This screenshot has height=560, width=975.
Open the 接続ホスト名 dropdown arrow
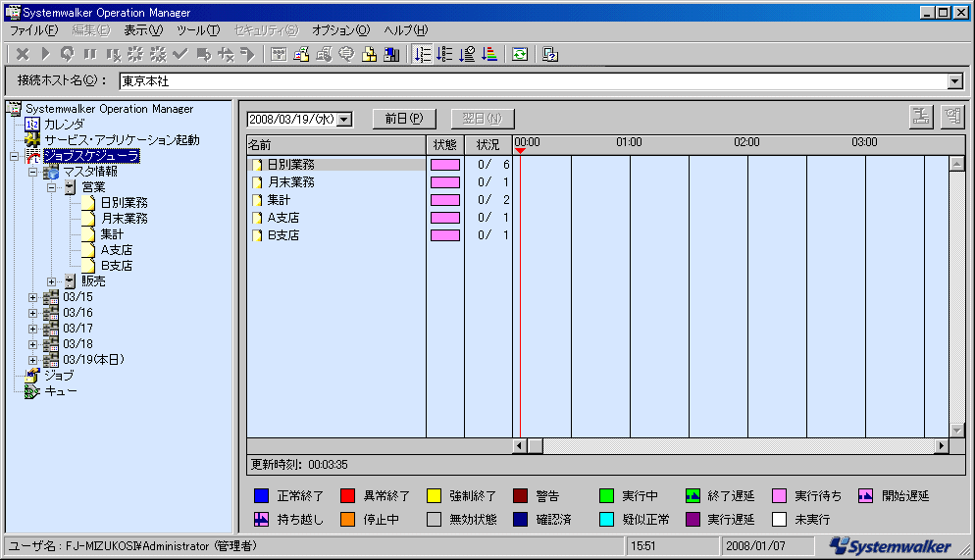coord(955,80)
